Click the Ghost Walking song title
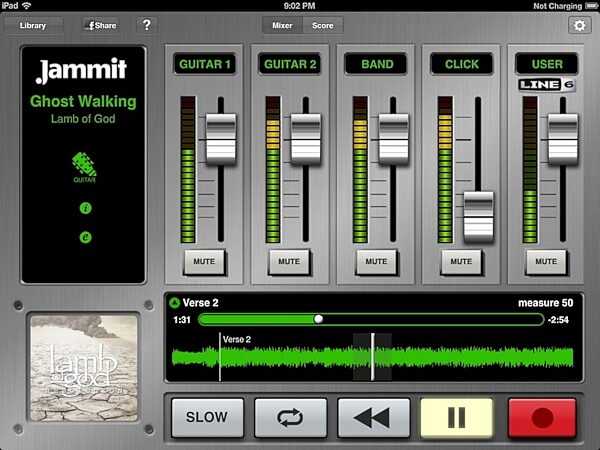This screenshot has height=450, width=600. [83, 101]
